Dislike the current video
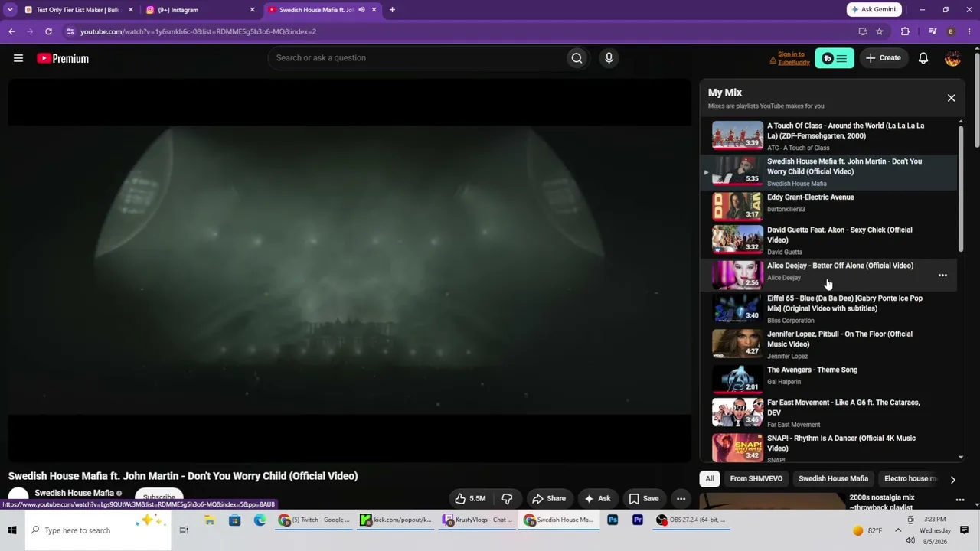980x551 pixels. [x=507, y=498]
